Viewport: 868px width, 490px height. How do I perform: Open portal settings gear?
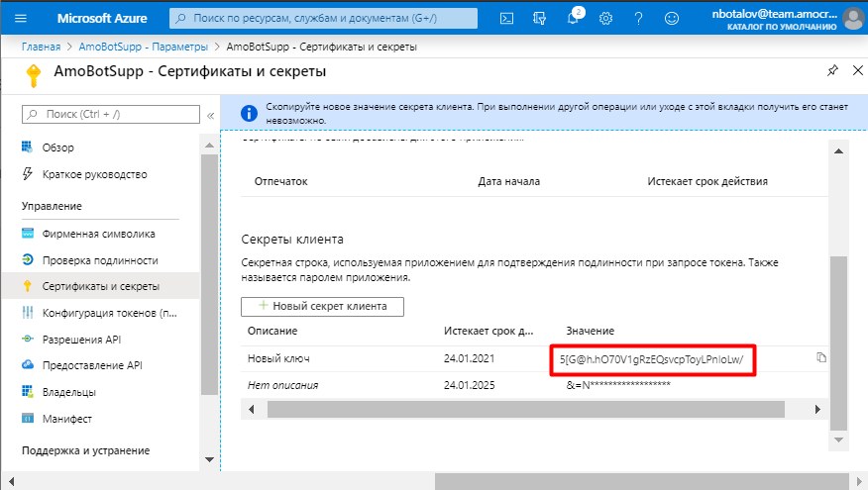[x=605, y=18]
